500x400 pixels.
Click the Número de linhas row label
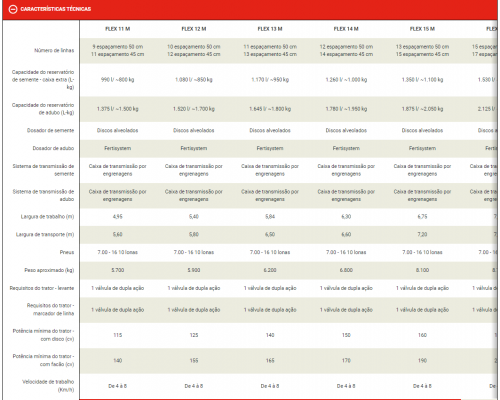(54, 50)
